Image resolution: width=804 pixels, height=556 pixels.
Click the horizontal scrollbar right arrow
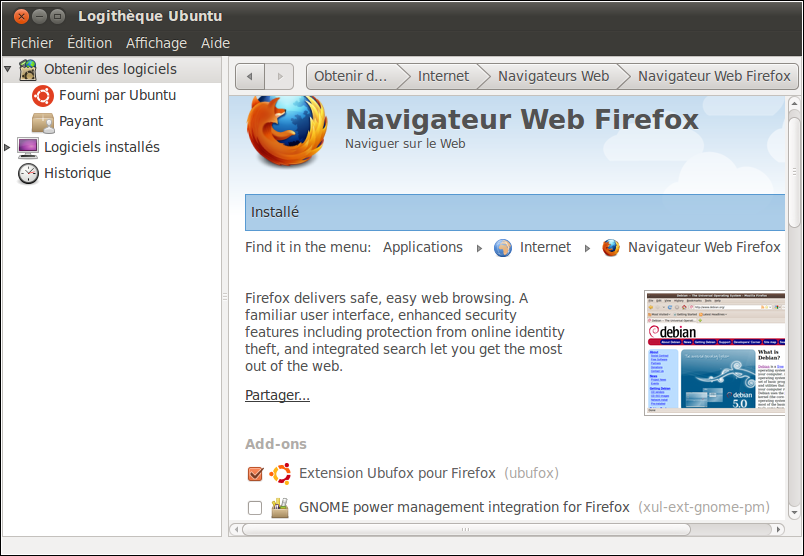pyautogui.click(x=778, y=529)
